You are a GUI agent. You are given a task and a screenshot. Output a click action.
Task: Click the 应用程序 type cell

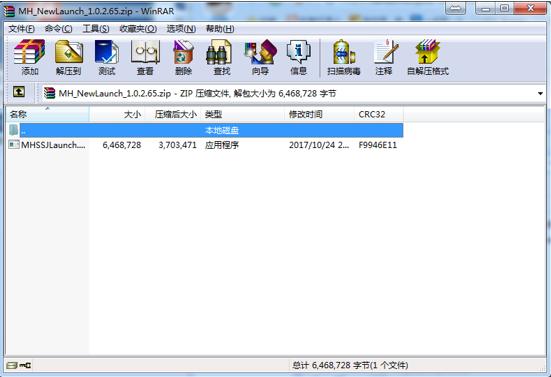222,145
